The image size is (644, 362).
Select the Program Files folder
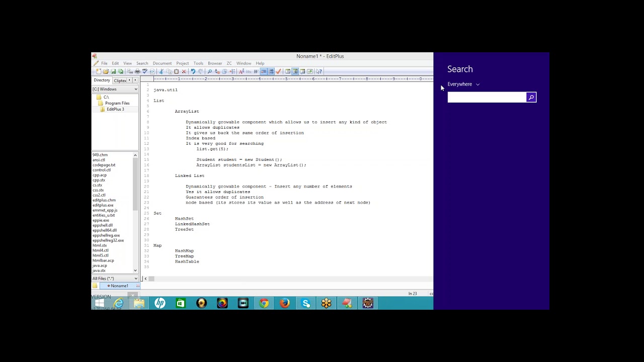pos(117,103)
